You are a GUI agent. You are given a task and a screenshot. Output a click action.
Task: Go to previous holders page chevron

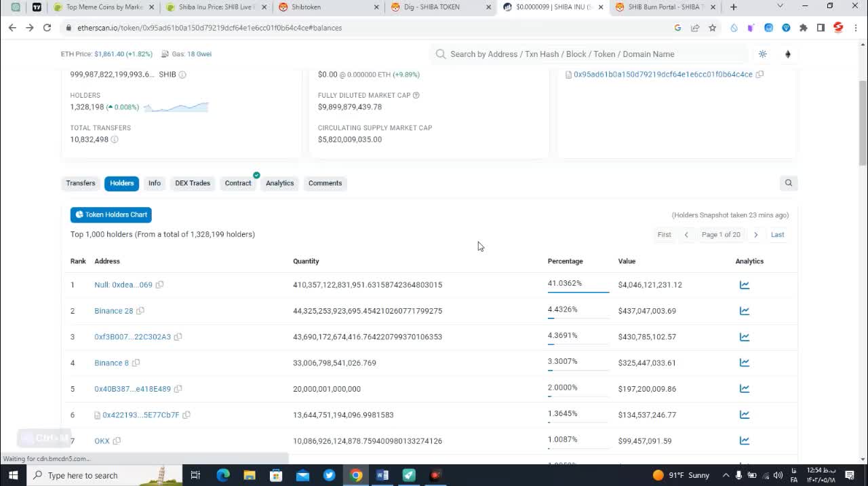(686, 235)
